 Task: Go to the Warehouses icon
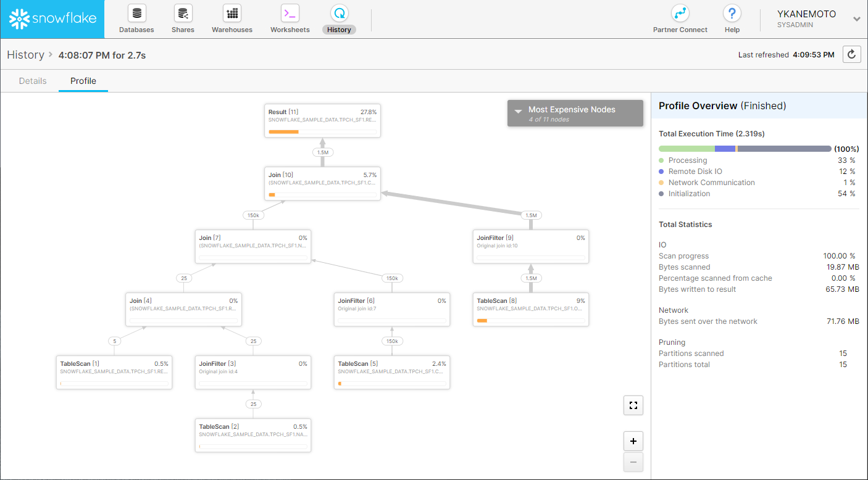point(232,14)
